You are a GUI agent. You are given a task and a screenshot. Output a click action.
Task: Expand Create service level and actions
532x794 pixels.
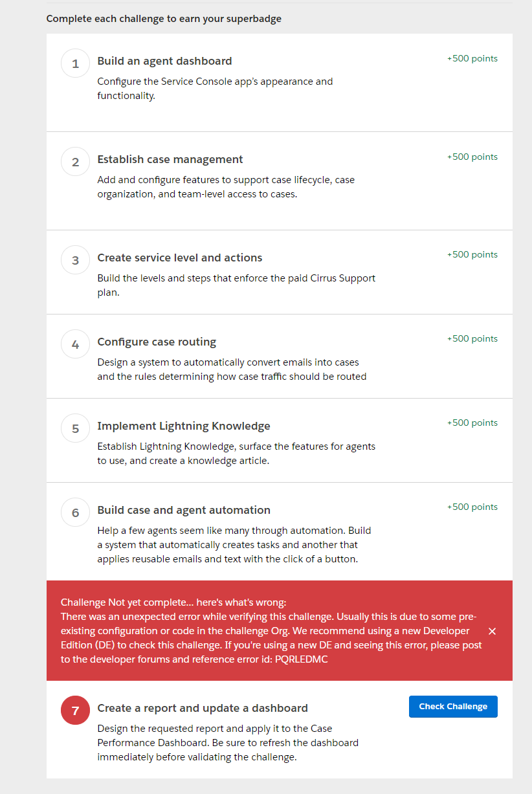(x=179, y=258)
